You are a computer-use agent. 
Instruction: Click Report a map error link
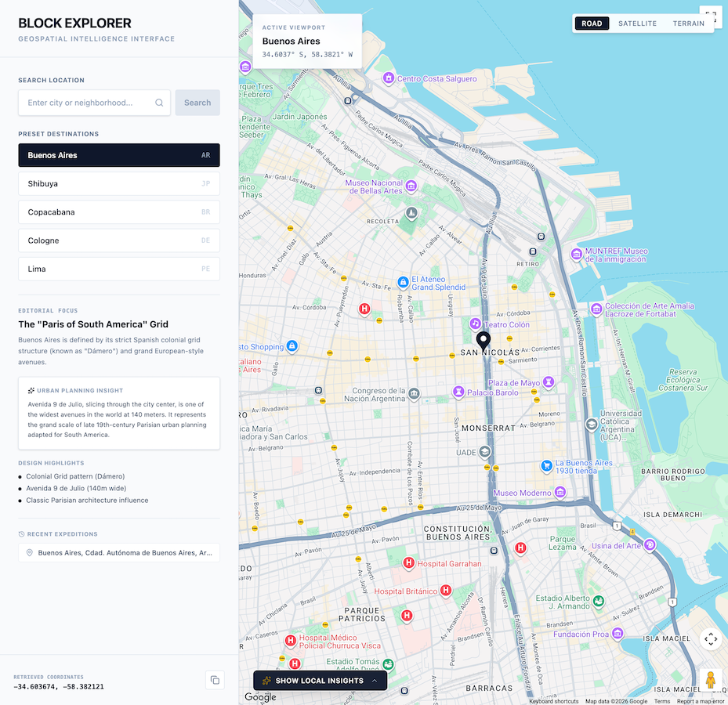click(x=701, y=701)
